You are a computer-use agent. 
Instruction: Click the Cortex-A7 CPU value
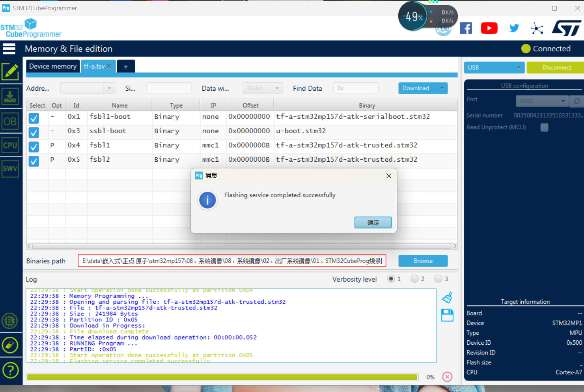(569, 372)
